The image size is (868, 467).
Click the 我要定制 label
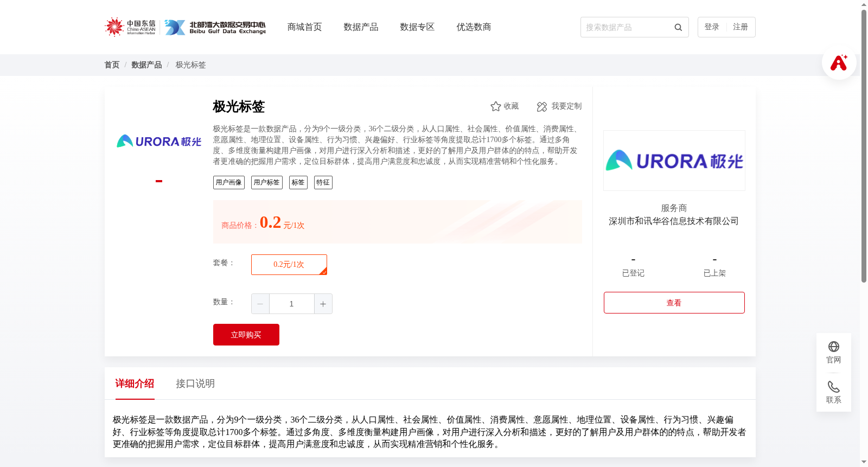(x=566, y=106)
